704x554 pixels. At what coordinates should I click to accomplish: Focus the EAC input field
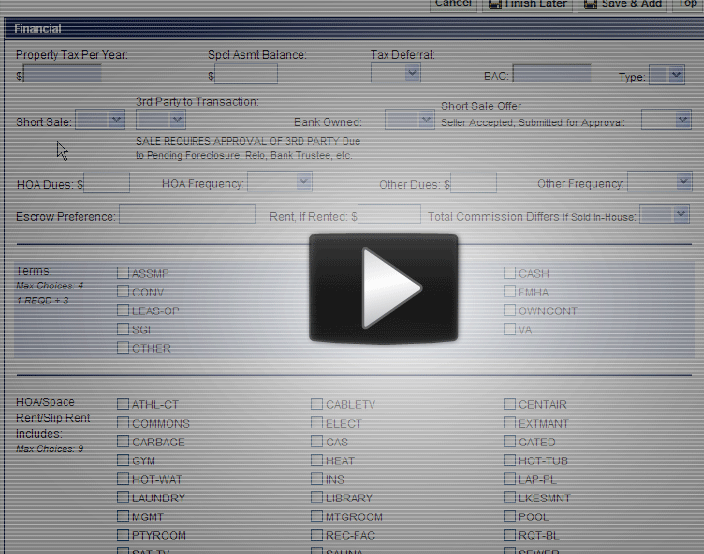[552, 74]
